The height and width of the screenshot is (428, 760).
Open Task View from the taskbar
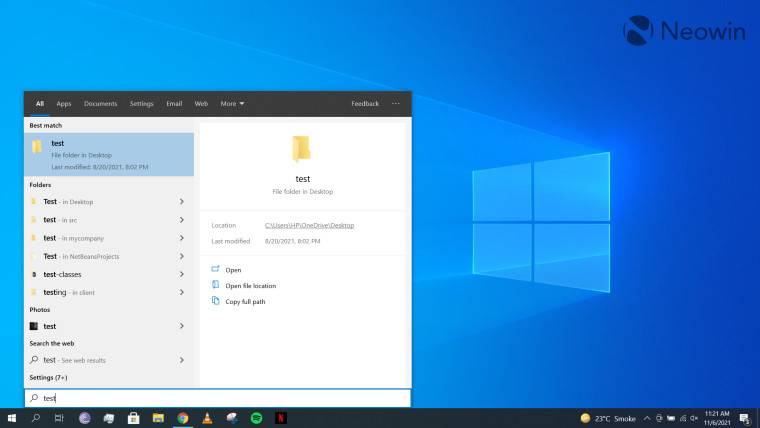tap(59, 418)
